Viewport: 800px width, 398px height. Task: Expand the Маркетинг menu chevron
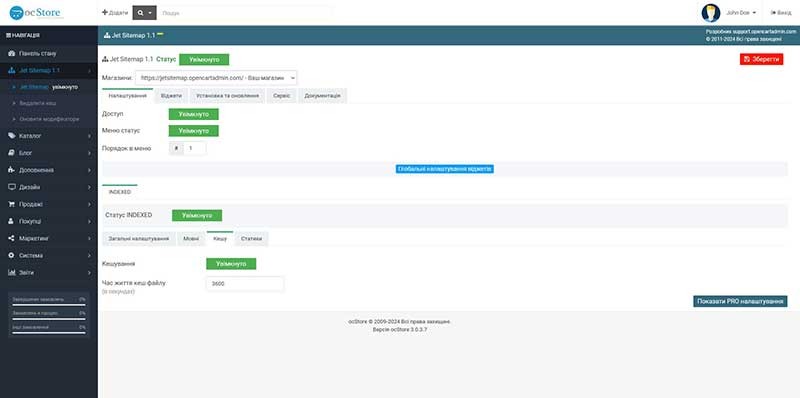pyautogui.click(x=89, y=239)
